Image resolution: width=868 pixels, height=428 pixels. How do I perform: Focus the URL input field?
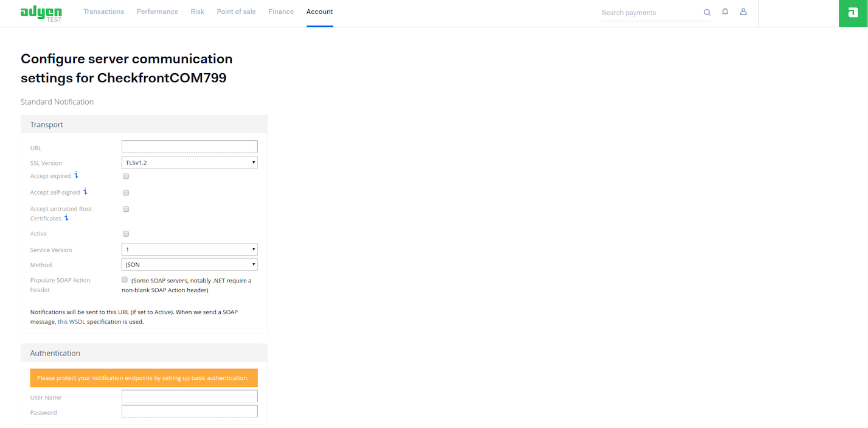(190, 147)
